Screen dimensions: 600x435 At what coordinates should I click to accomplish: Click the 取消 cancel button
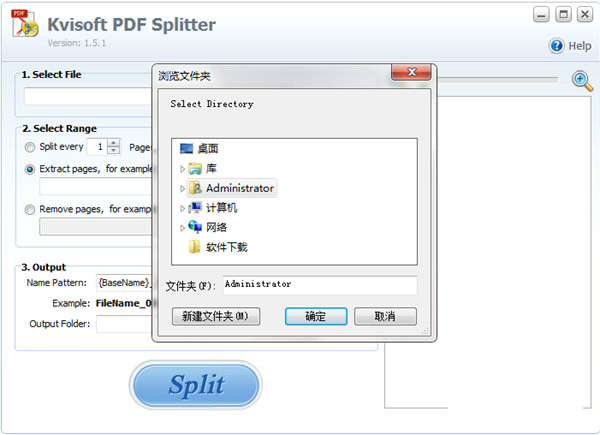tap(385, 316)
